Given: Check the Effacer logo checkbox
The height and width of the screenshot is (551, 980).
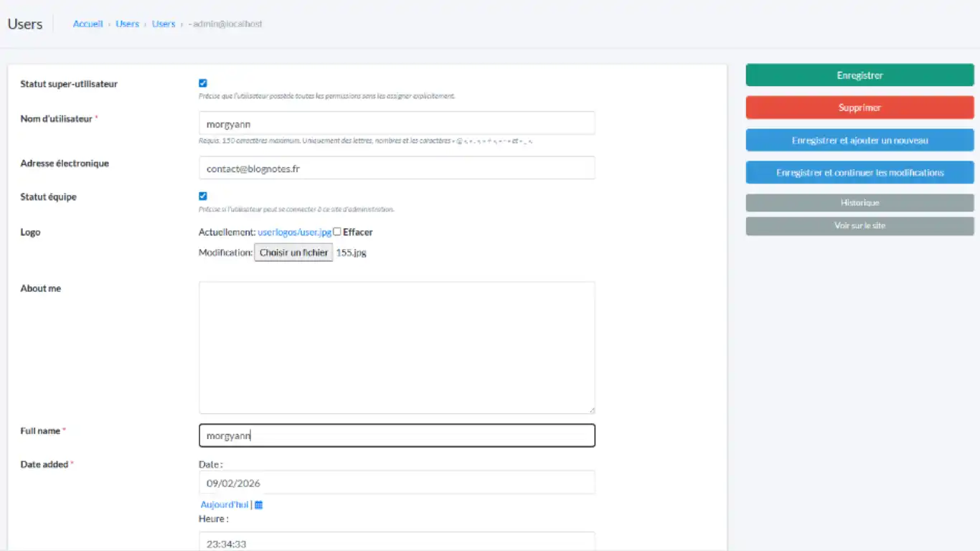Looking at the screenshot, I should 337,232.
